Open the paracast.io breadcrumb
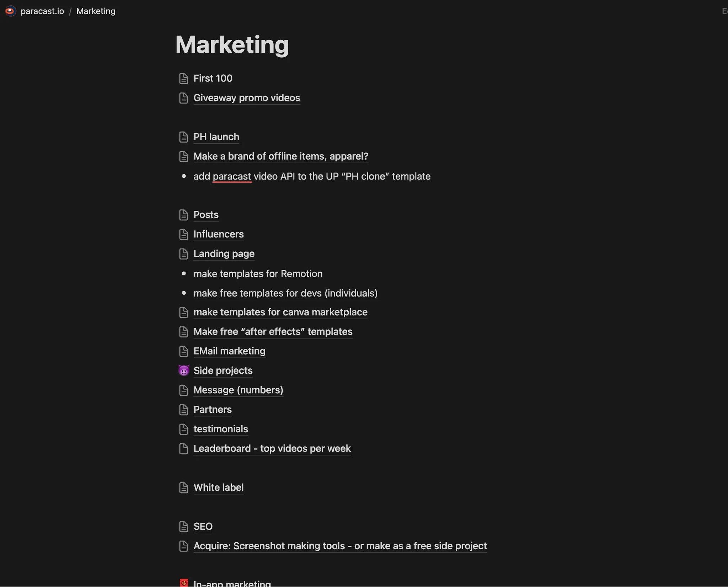The image size is (728, 587). click(x=42, y=11)
